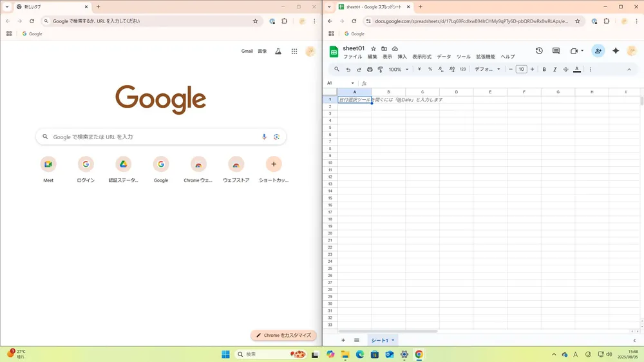Open the 編集 menu
This screenshot has height=362, width=644.
(x=372, y=57)
